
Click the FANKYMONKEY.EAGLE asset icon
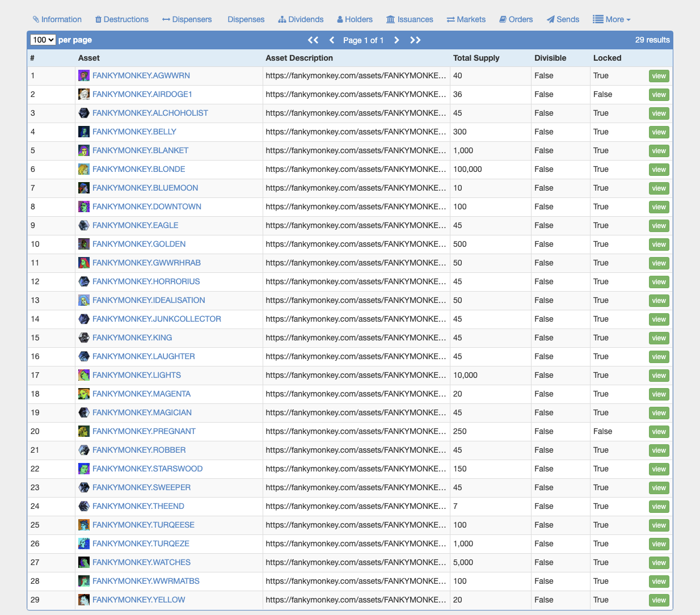(84, 226)
